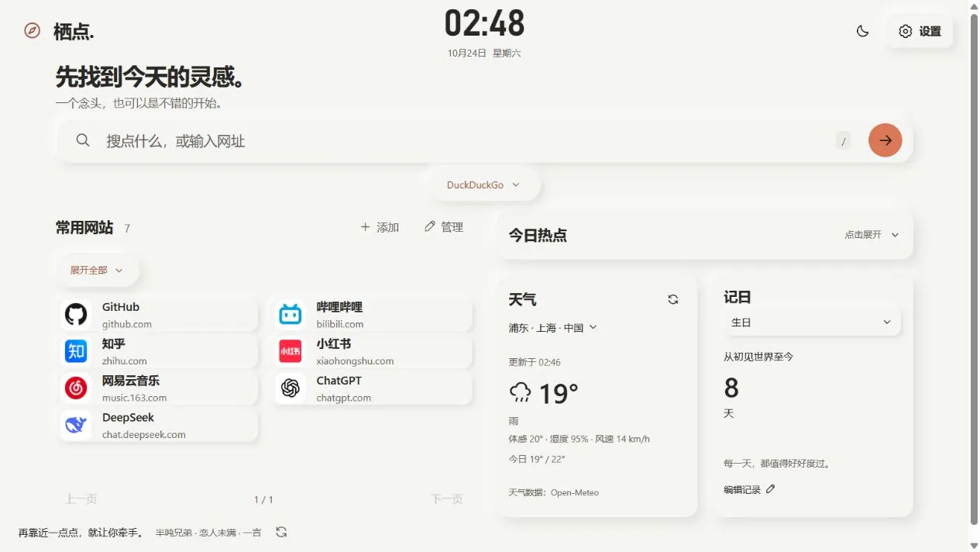
Task: Click weather details 体感 20° line
Action: click(579, 439)
